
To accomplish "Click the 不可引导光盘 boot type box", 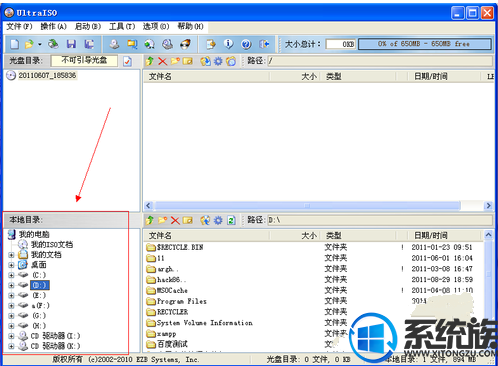I will tap(84, 61).
